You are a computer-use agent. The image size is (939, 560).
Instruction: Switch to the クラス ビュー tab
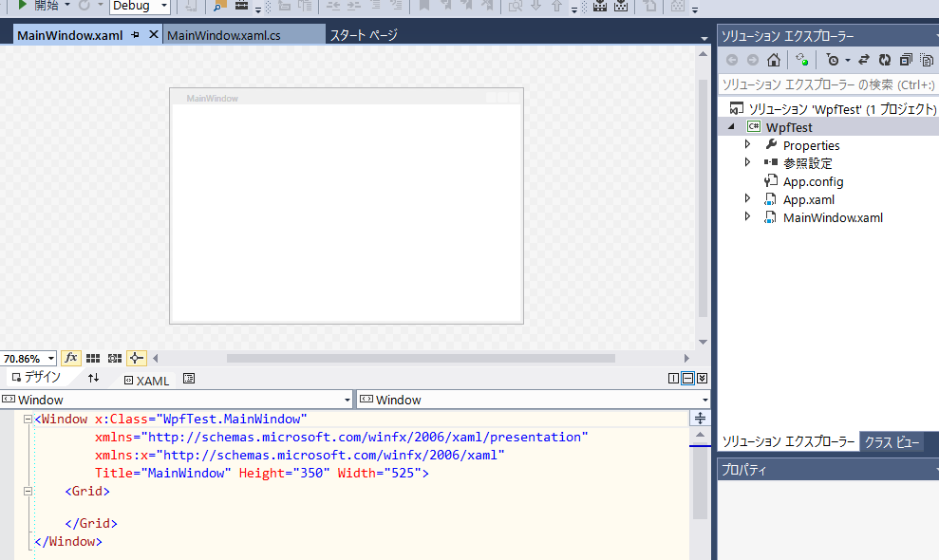click(x=892, y=442)
